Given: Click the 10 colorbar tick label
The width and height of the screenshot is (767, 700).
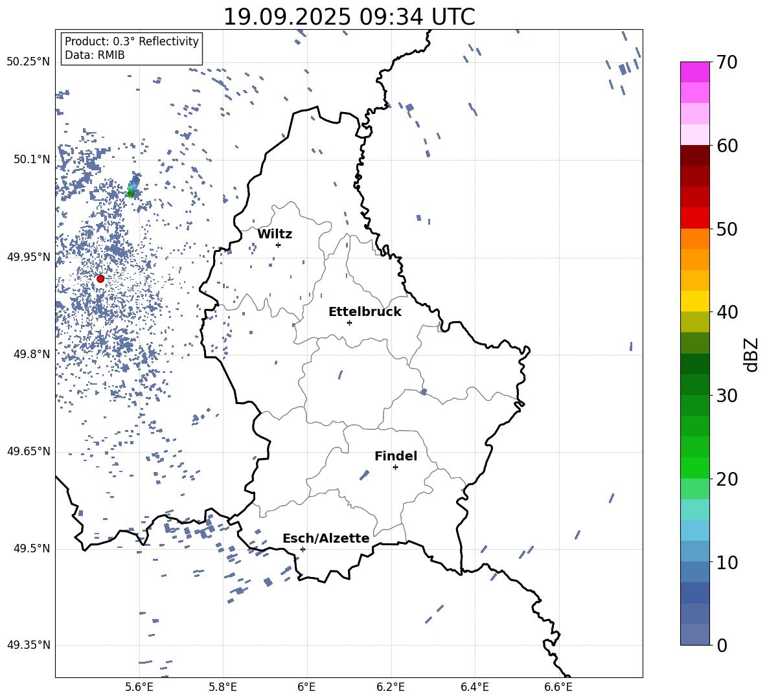Looking at the screenshot, I should click(727, 562).
